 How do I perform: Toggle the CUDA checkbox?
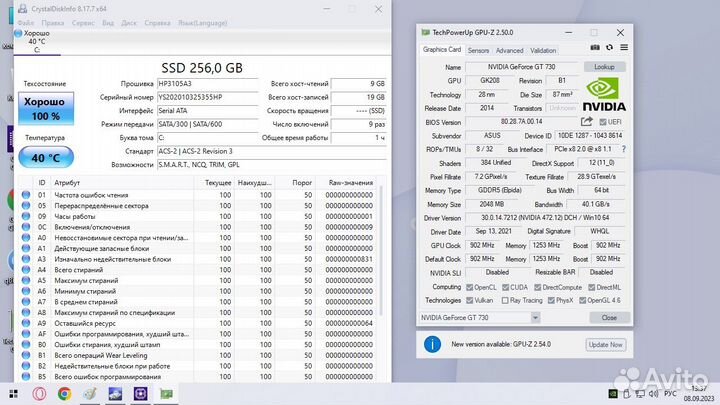[505, 287]
